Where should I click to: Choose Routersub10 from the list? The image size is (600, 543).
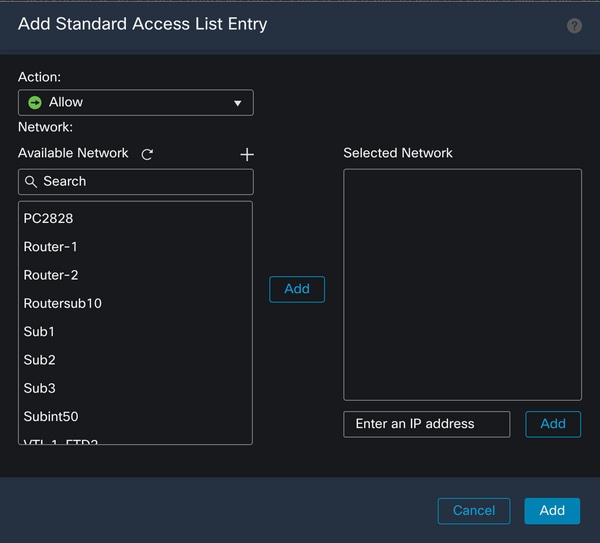(135, 303)
